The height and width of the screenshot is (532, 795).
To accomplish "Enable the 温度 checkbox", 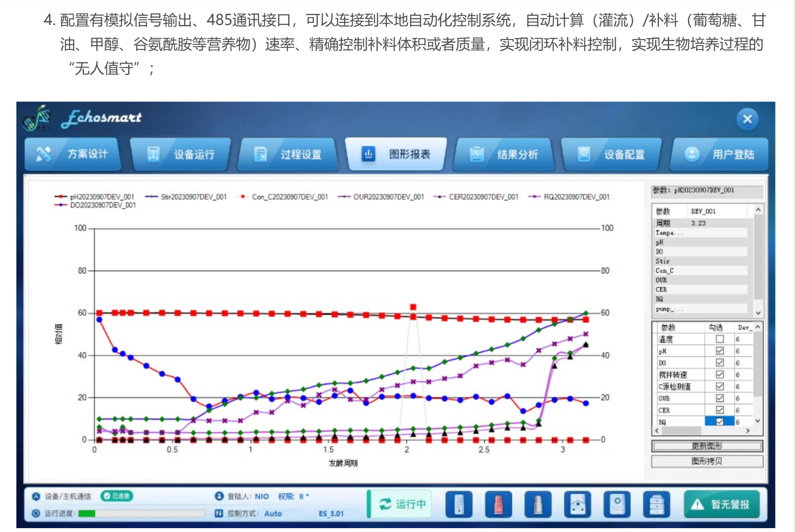I will click(720, 339).
